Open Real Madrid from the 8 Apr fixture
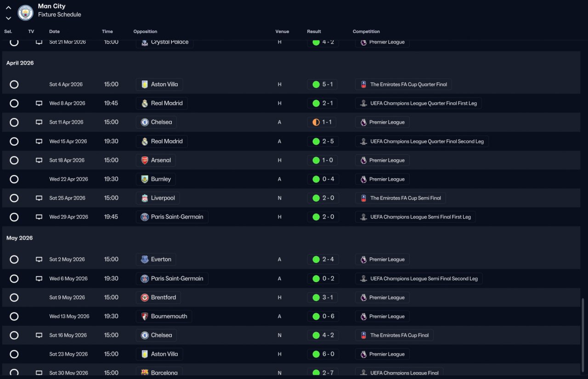The width and height of the screenshot is (588, 379). [x=162, y=103]
